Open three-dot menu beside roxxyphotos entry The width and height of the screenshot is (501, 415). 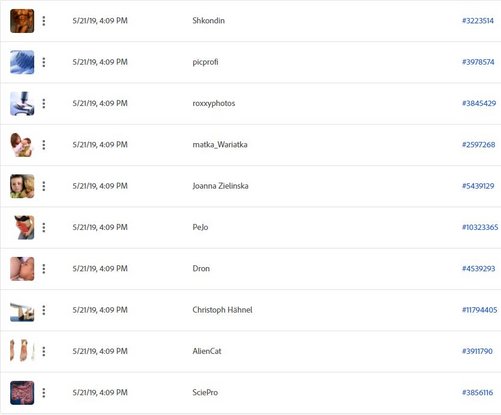click(44, 104)
